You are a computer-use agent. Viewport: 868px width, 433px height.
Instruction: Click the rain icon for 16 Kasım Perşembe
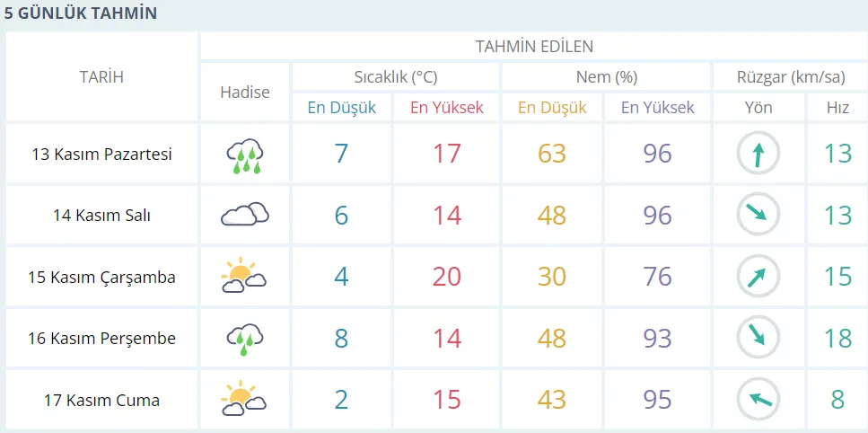(244, 338)
